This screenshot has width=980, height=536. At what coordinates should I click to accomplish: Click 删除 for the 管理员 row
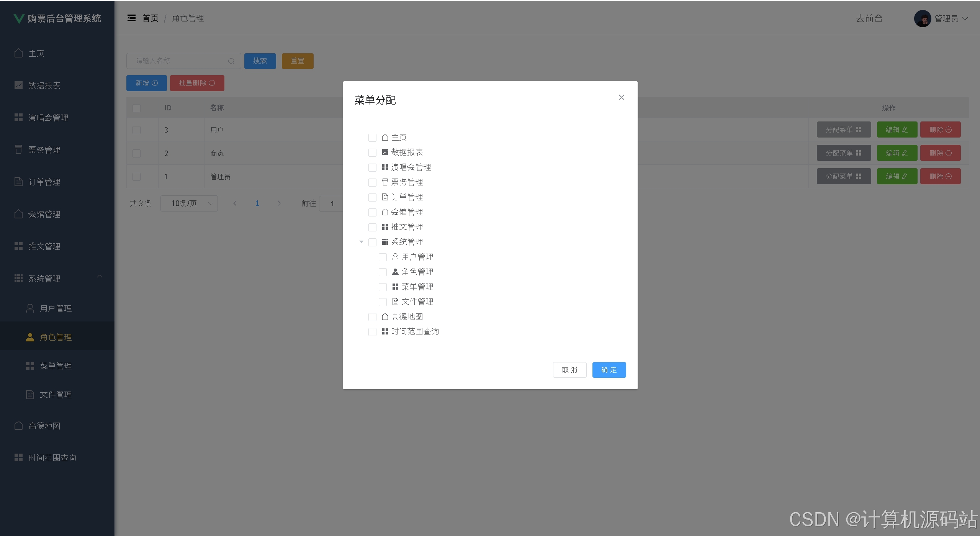[x=941, y=176]
